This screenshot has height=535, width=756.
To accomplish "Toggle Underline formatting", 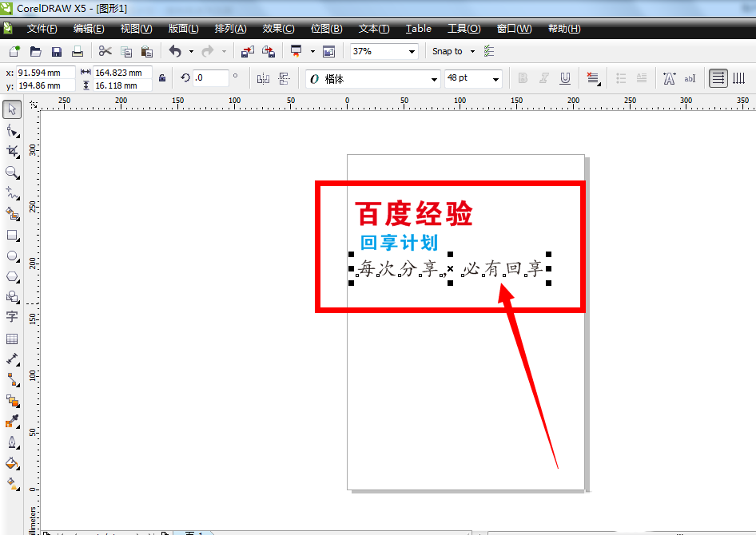I will pyautogui.click(x=565, y=78).
